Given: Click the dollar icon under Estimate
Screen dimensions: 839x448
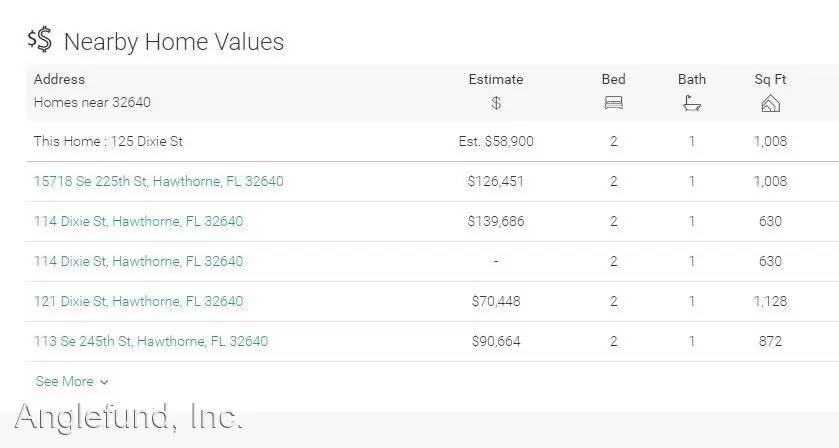Looking at the screenshot, I should point(496,103).
